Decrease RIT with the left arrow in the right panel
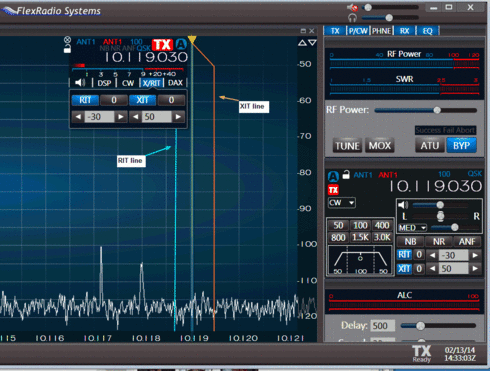This screenshot has height=371, width=490. (x=433, y=255)
